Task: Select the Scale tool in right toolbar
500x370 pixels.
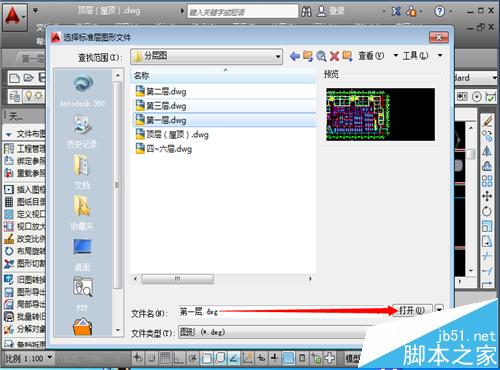Action: click(487, 226)
